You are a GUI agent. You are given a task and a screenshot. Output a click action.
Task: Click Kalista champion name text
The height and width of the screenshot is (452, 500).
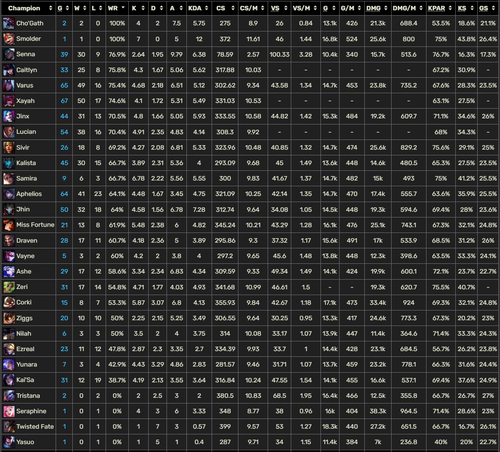pyautogui.click(x=26, y=163)
